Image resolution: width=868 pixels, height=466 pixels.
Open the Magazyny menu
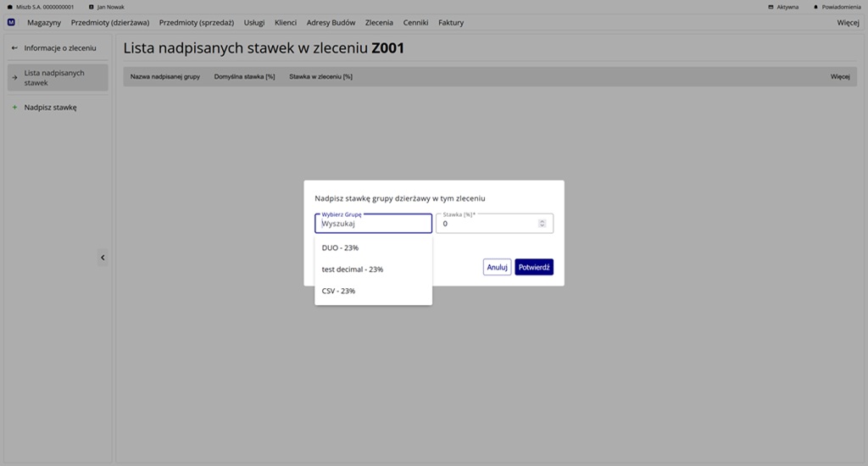pyautogui.click(x=44, y=22)
